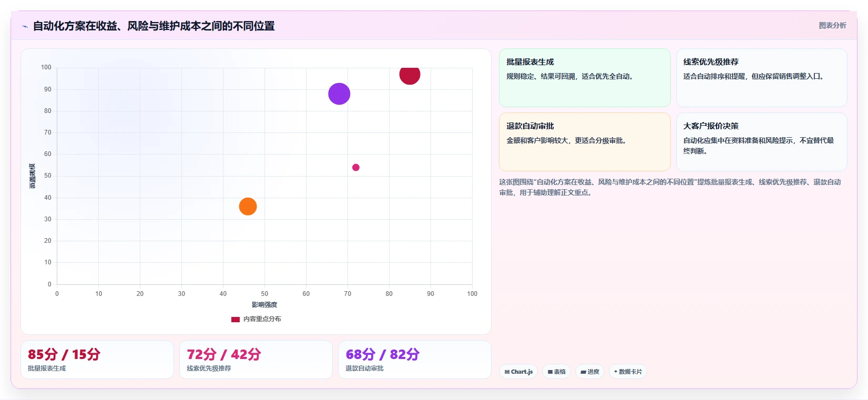Viewport: 868px width, 400px height.
Task: Click the main title 自动化方案在收益
Action: [x=154, y=26]
